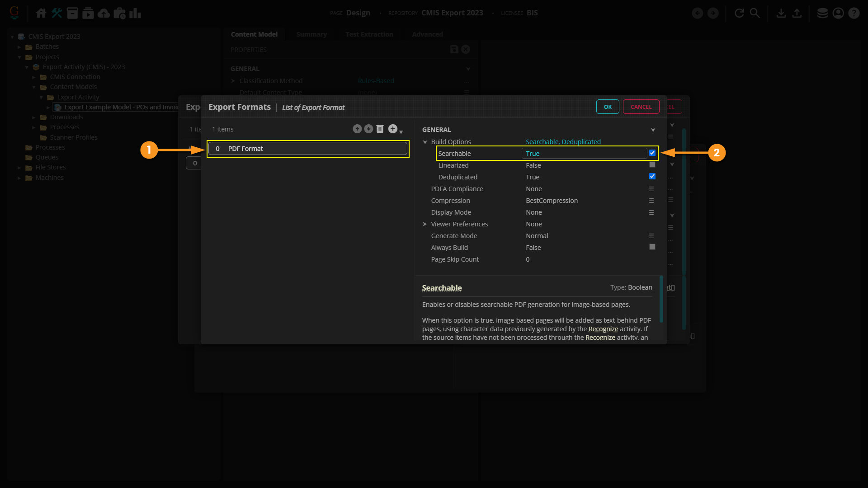Uncheck the Searchable checkbox
Screen dimensions: 868x488
point(652,153)
